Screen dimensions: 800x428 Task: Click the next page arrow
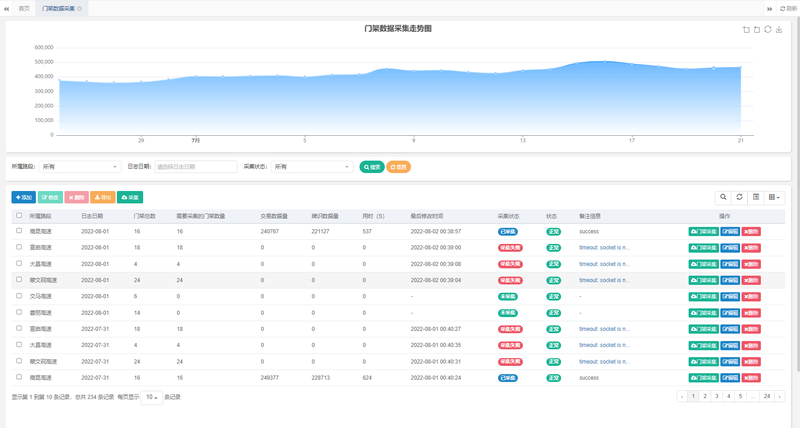pos(780,396)
